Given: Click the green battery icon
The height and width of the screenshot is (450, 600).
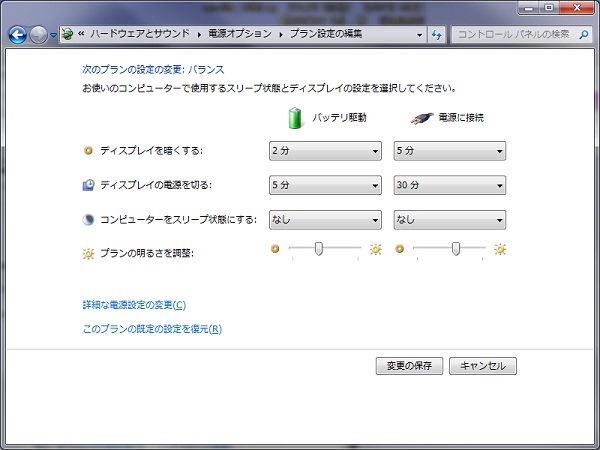Looking at the screenshot, I should [295, 118].
